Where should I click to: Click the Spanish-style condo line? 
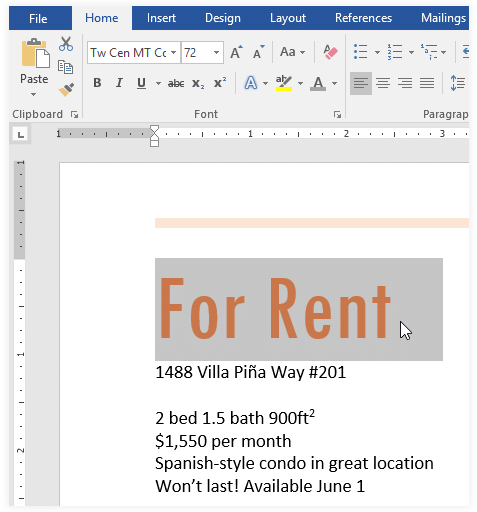[x=294, y=464]
